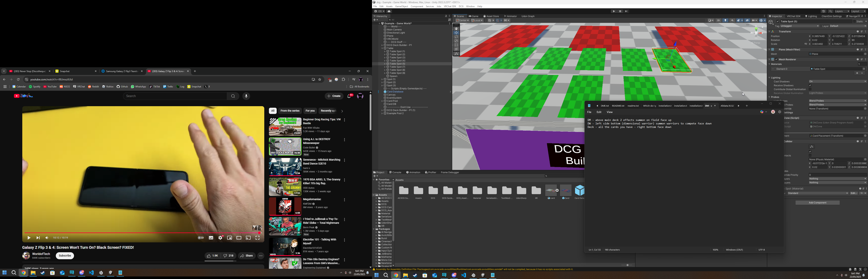Open YouTube video settings gear
Image resolution: width=868 pixels, height=279 pixels.
point(221,238)
